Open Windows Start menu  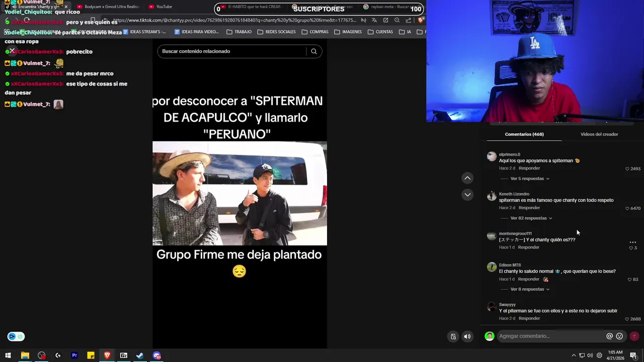tap(8, 355)
